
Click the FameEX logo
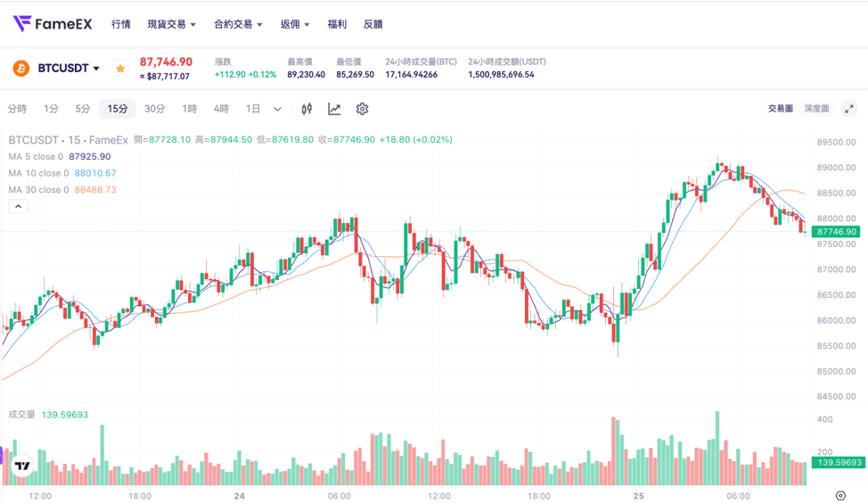pos(53,24)
